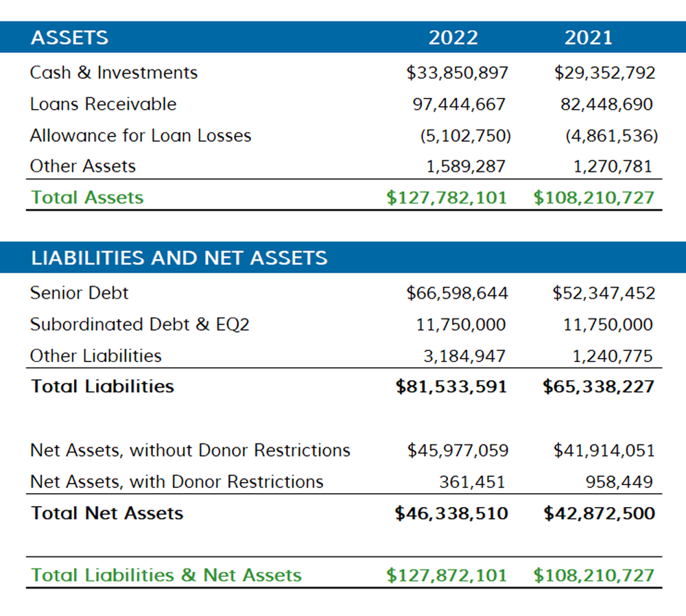Select value $65,338,227
The width and height of the screenshot is (686, 616).
coord(598,387)
